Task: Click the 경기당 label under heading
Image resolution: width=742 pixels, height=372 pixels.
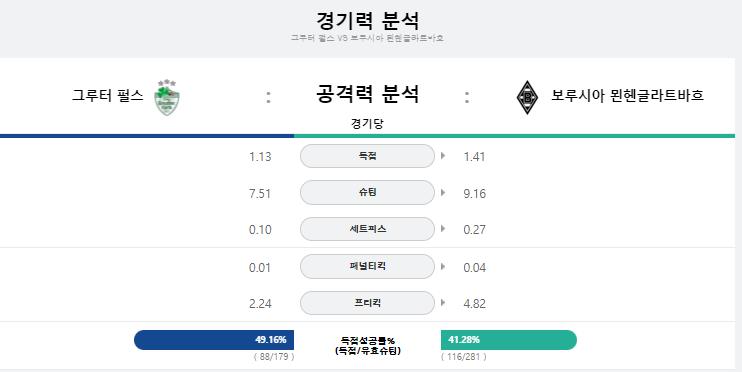Action: point(367,124)
